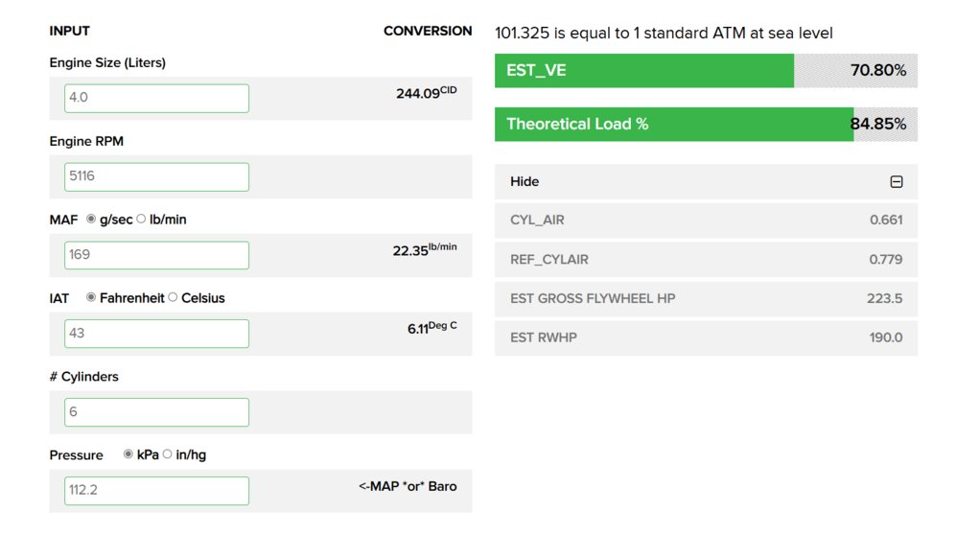The width and height of the screenshot is (980, 534).
Task: Select the EST GROSS FLYWHEEL HP row
Action: pyautogui.click(x=706, y=298)
